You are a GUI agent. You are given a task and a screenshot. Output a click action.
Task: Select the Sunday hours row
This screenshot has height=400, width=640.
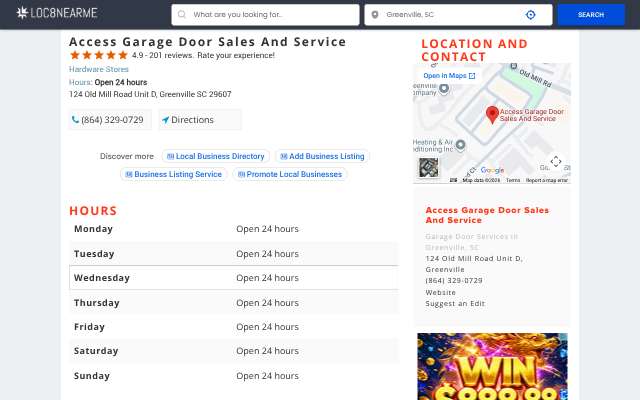pos(234,376)
